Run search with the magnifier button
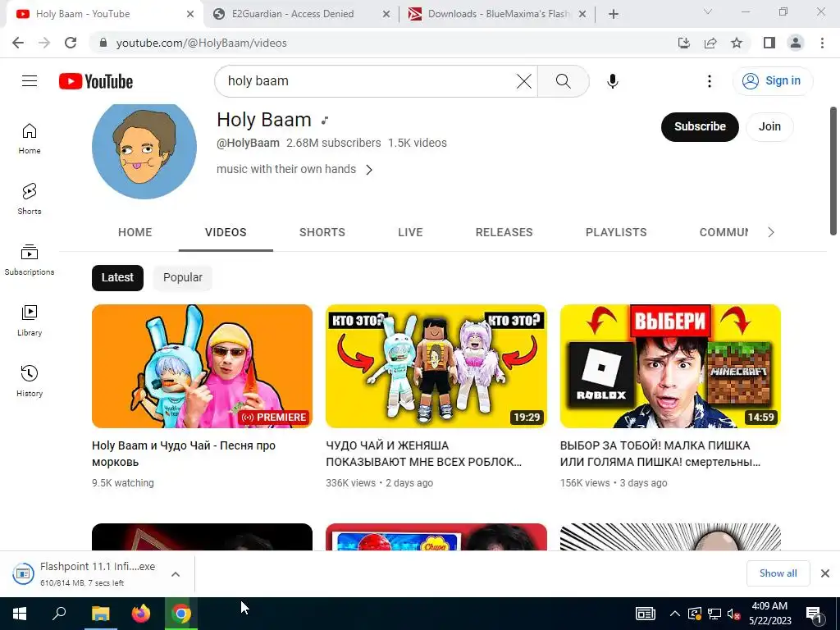The image size is (840, 630). [563, 81]
